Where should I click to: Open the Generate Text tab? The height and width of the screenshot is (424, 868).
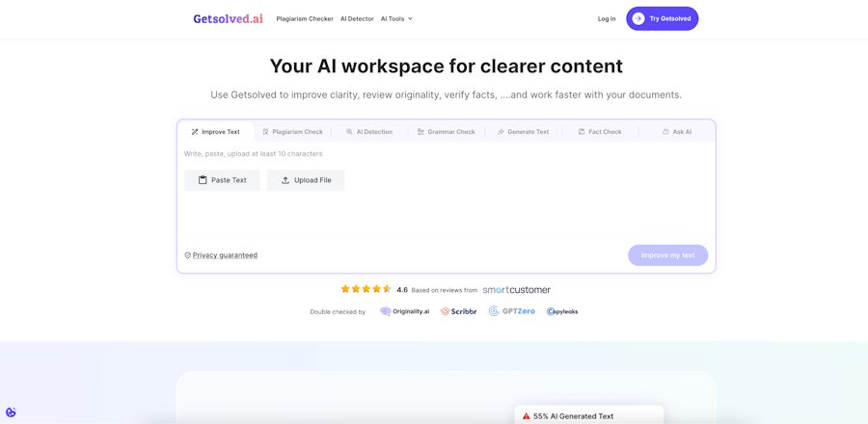coord(523,132)
